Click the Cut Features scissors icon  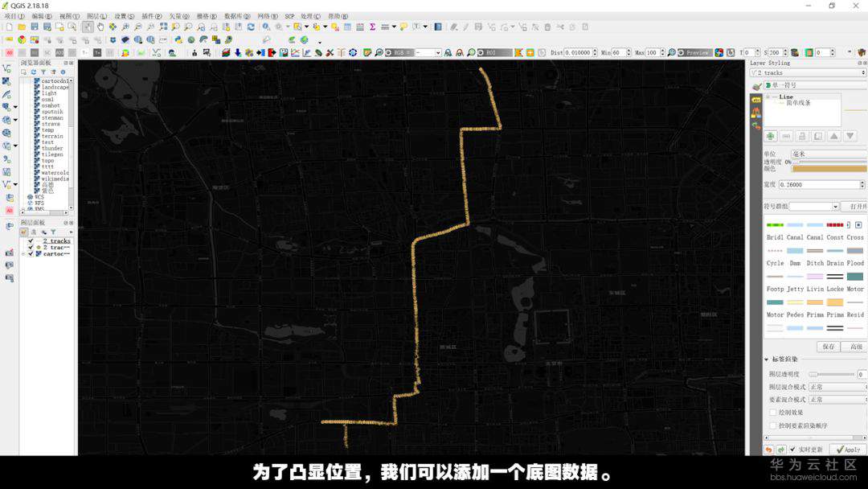560,27
